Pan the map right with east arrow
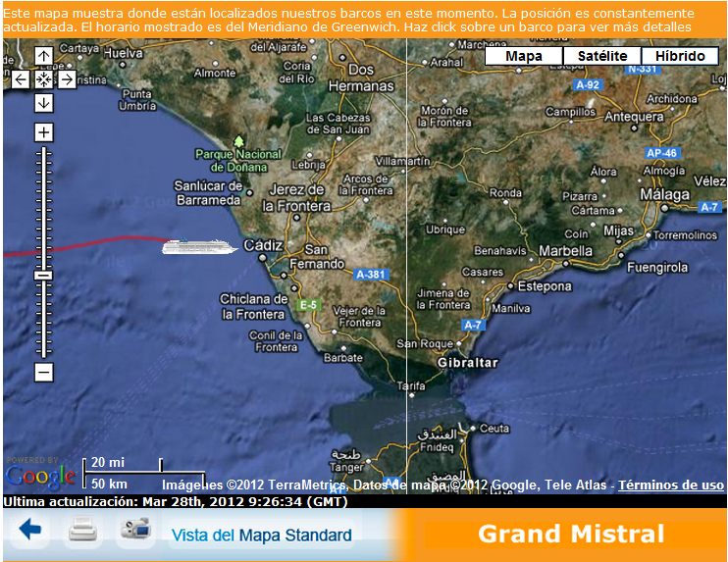This screenshot has width=728, height=562. pos(67,79)
